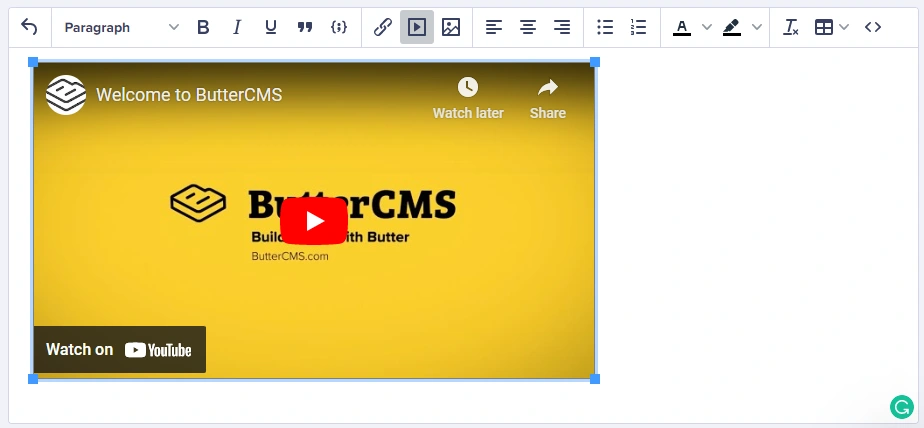Viewport: 924px width, 428px height.
Task: Apply the current text color
Action: [682, 27]
